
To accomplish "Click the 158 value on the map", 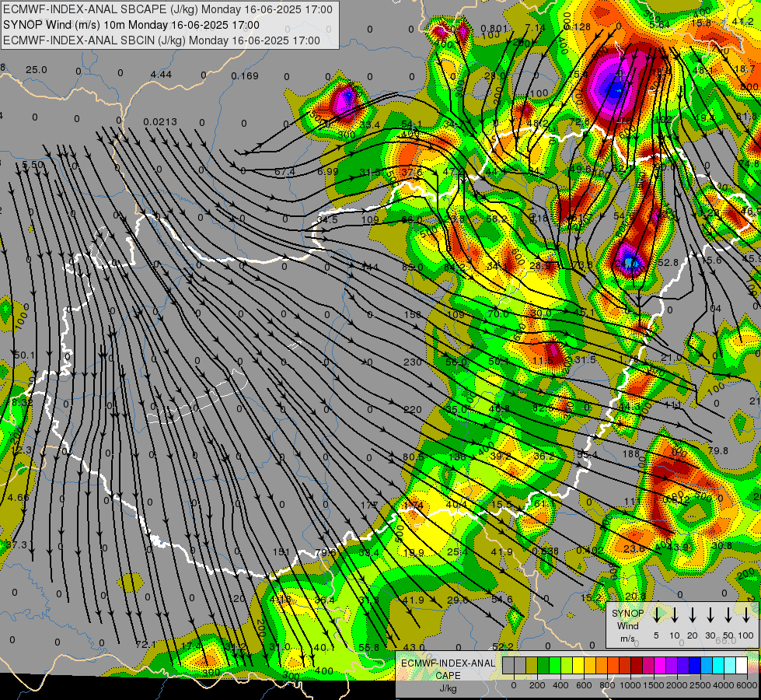I will tap(413, 315).
